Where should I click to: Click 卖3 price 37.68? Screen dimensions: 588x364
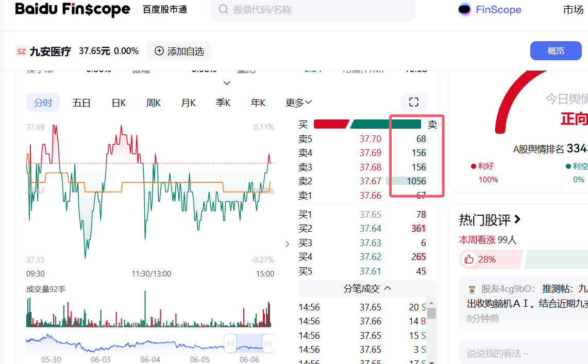click(x=370, y=167)
